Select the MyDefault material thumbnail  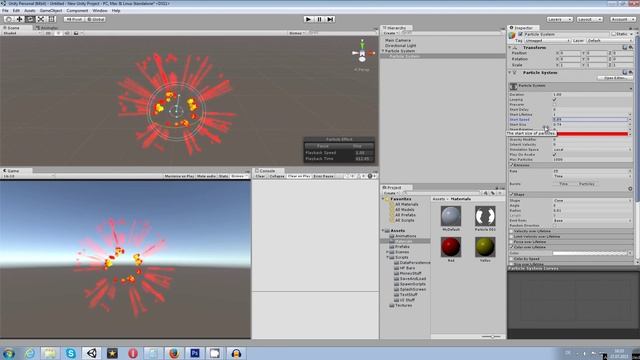click(x=451, y=216)
